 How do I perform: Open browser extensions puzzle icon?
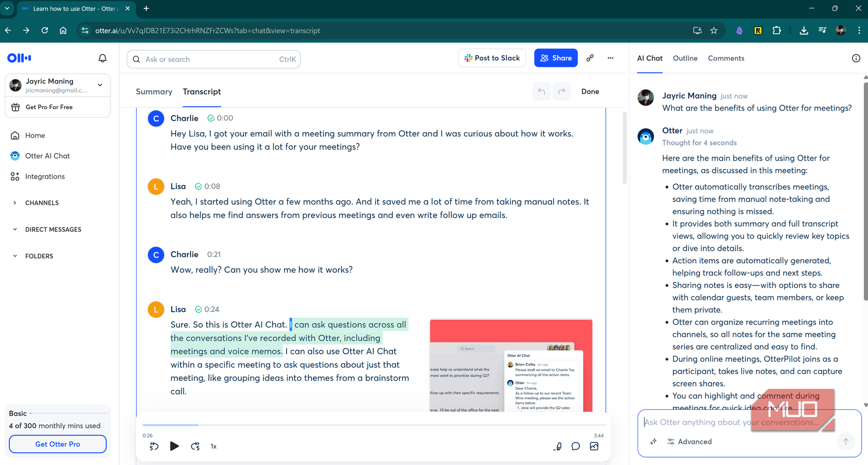[776, 31]
